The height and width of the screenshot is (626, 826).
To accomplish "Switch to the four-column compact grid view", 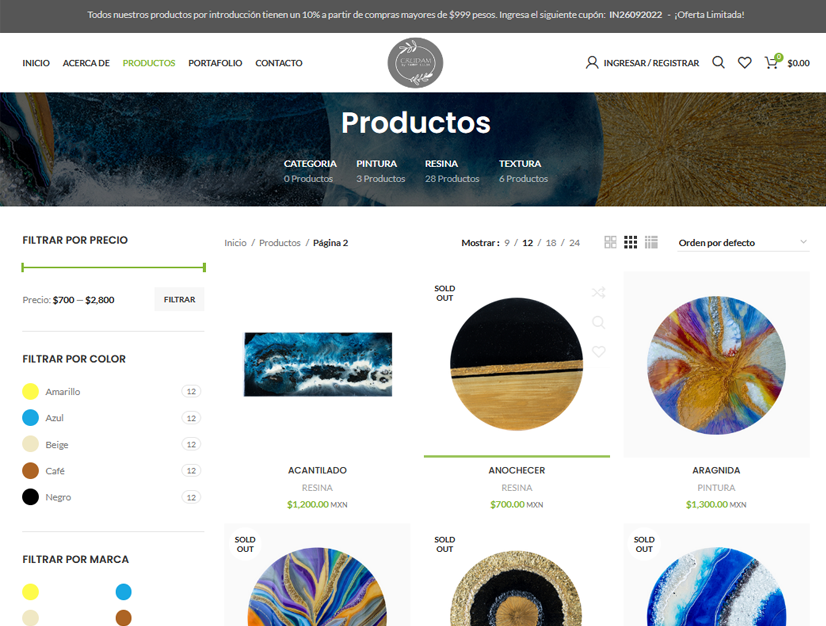I will (x=651, y=242).
